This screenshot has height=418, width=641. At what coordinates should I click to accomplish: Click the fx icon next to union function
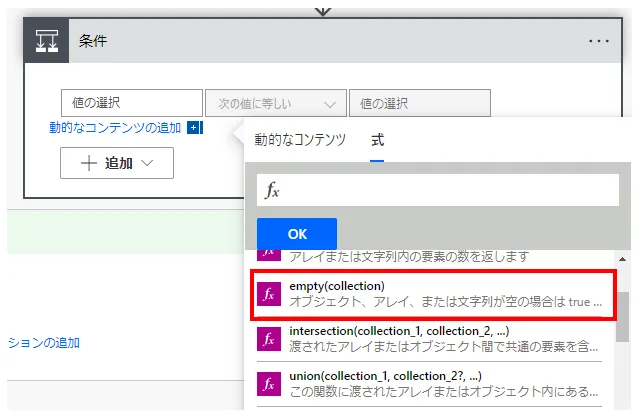(268, 384)
